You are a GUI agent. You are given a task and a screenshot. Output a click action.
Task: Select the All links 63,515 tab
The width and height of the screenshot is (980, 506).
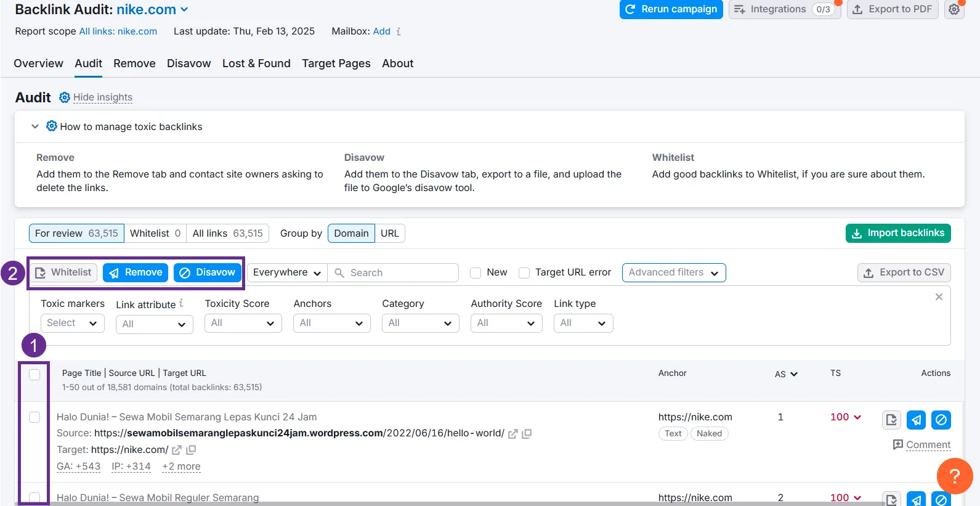tap(227, 233)
